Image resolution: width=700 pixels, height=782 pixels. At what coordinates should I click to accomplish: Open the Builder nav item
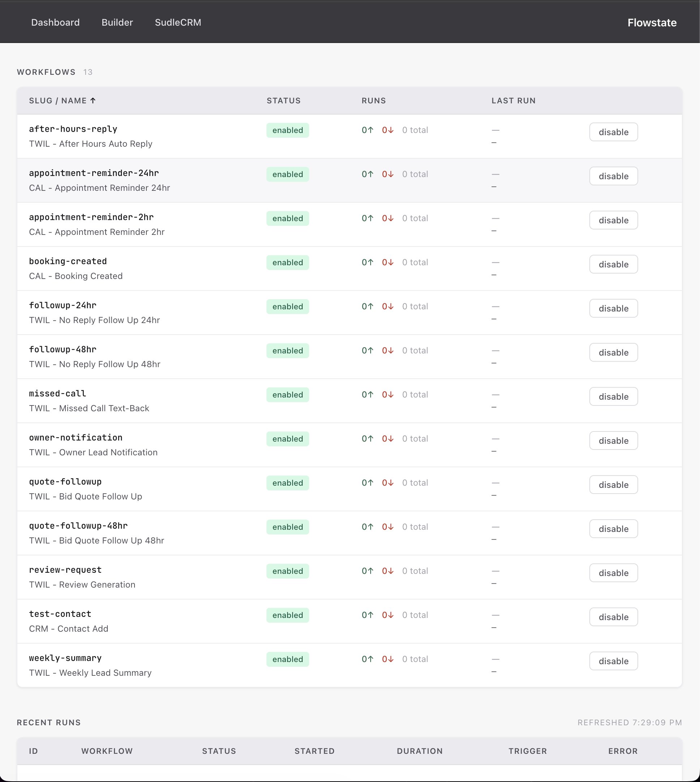pos(117,22)
